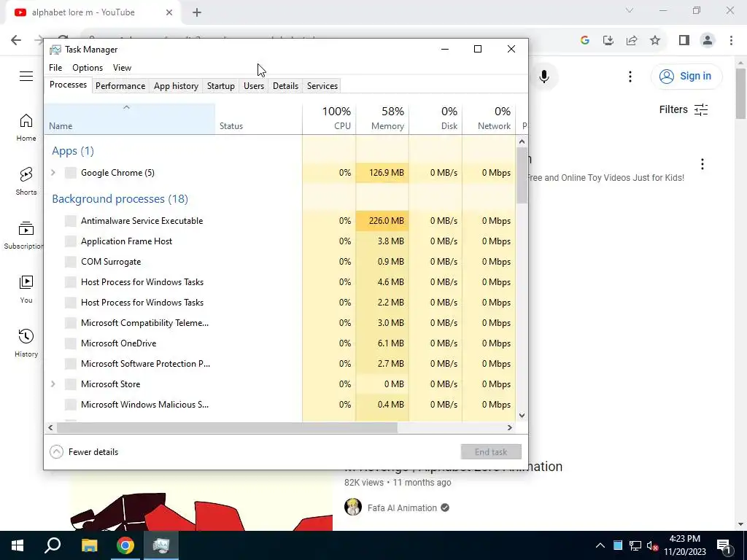Open the Chrome tab search dropdown arrow

click(630, 10)
